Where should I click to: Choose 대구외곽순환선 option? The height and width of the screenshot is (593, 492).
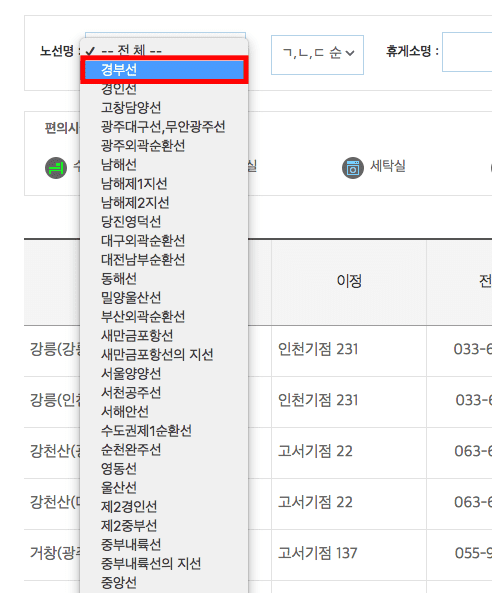pos(164,241)
